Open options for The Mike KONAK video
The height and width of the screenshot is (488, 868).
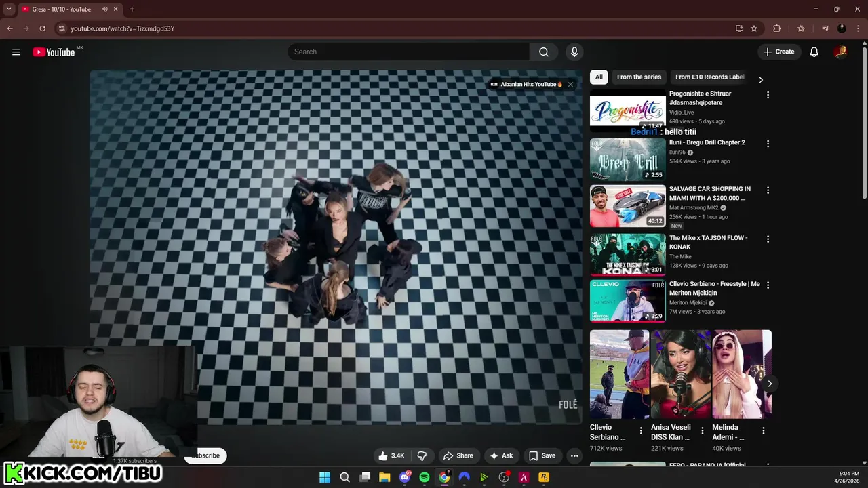pyautogui.click(x=768, y=239)
